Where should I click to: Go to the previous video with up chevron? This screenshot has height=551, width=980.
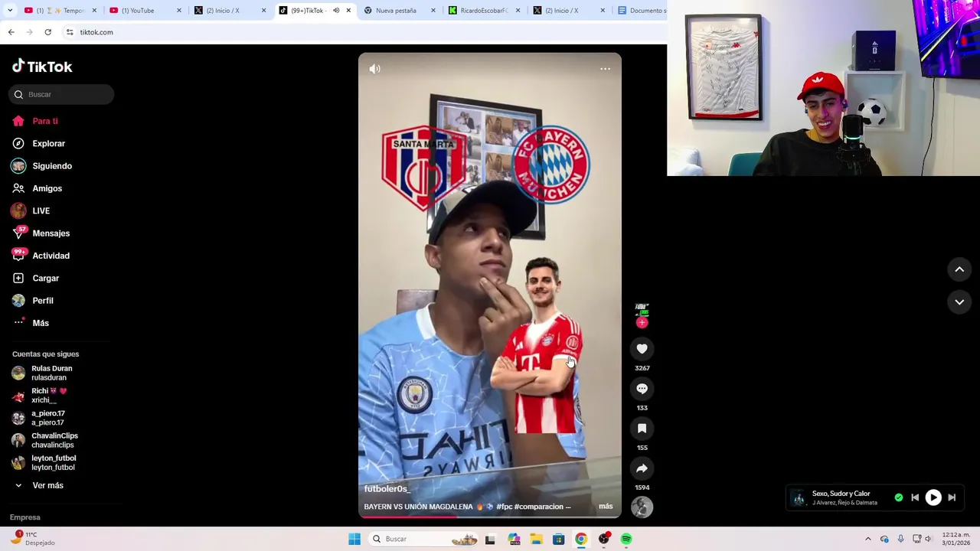[959, 269]
